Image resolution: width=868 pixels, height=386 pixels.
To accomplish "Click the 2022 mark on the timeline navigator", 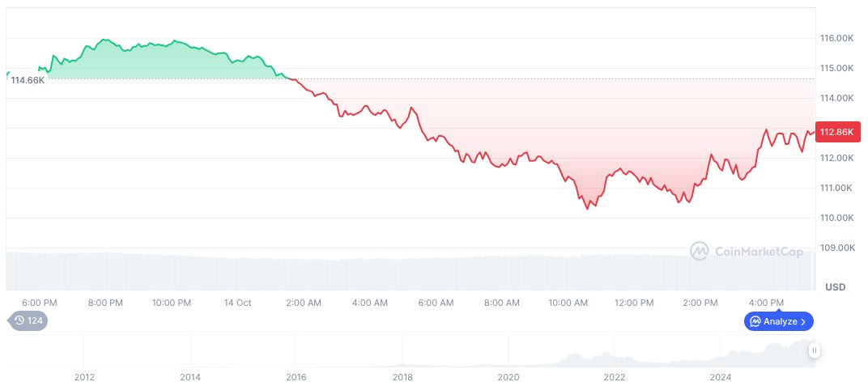I will tap(615, 377).
